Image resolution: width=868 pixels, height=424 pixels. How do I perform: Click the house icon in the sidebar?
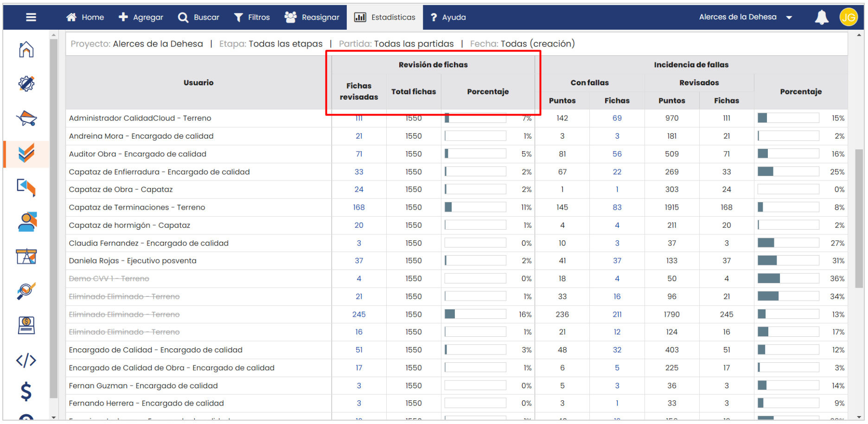click(x=26, y=49)
